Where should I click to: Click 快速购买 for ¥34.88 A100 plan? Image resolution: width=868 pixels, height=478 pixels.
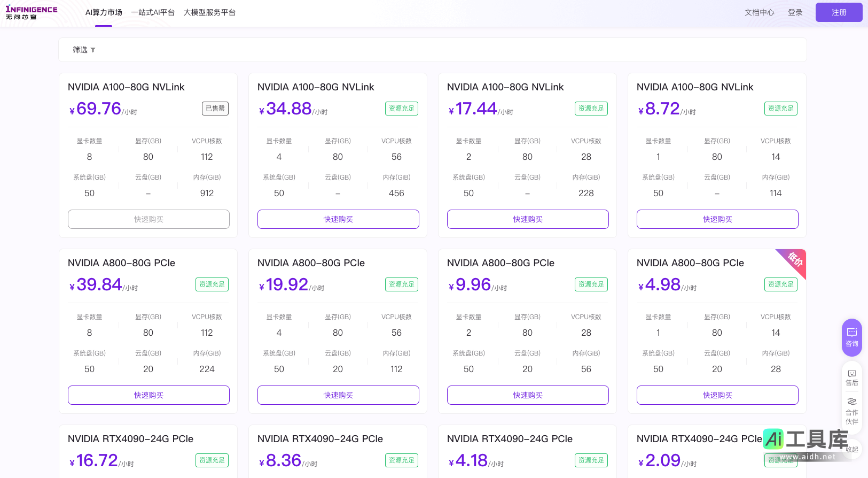pyautogui.click(x=338, y=219)
